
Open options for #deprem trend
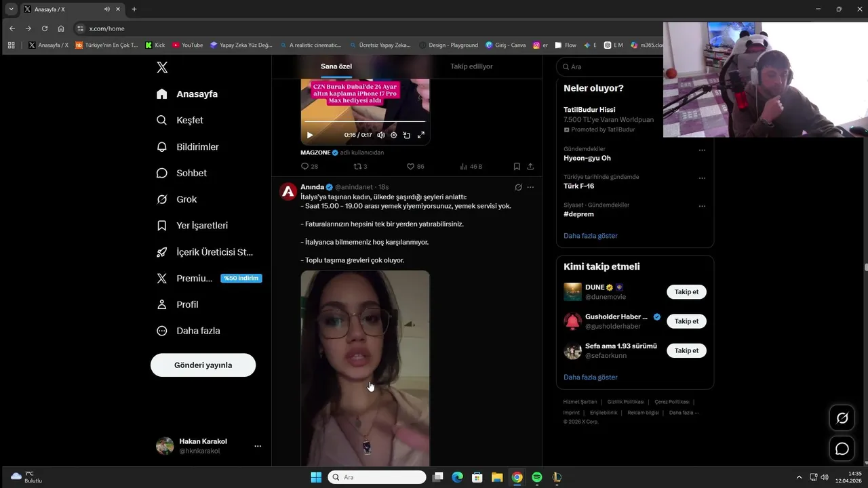[x=702, y=205]
